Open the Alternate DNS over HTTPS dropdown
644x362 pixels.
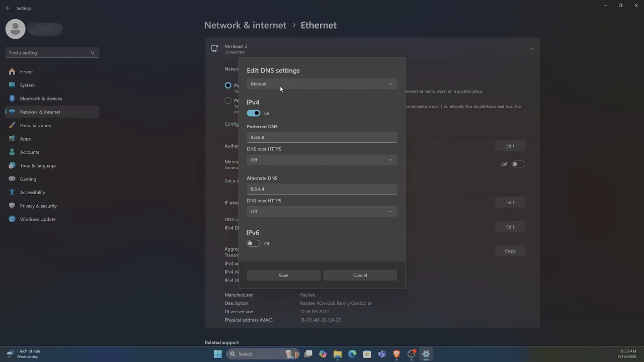[x=321, y=211]
